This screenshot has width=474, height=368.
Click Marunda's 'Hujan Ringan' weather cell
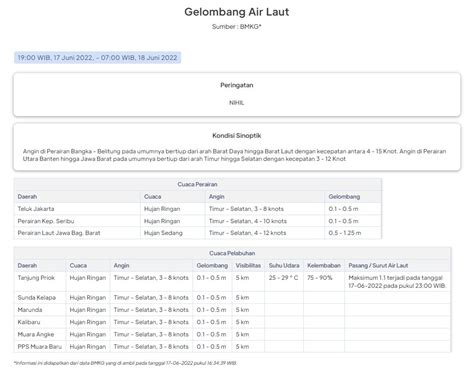88,310
